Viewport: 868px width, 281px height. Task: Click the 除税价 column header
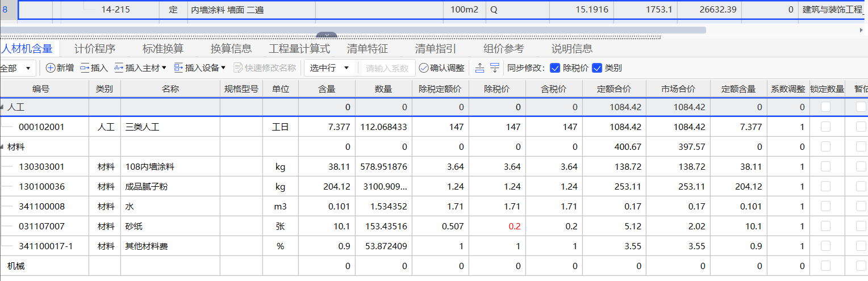click(497, 89)
